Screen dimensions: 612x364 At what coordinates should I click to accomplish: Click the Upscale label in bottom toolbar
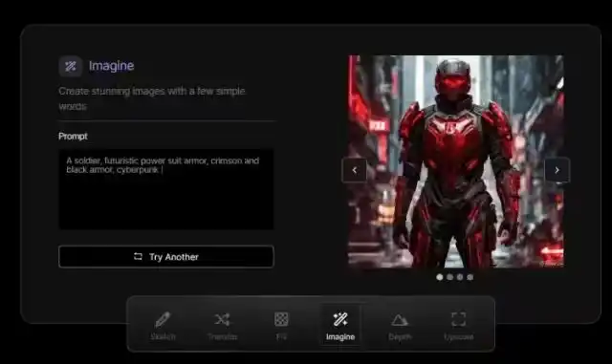coord(459,336)
